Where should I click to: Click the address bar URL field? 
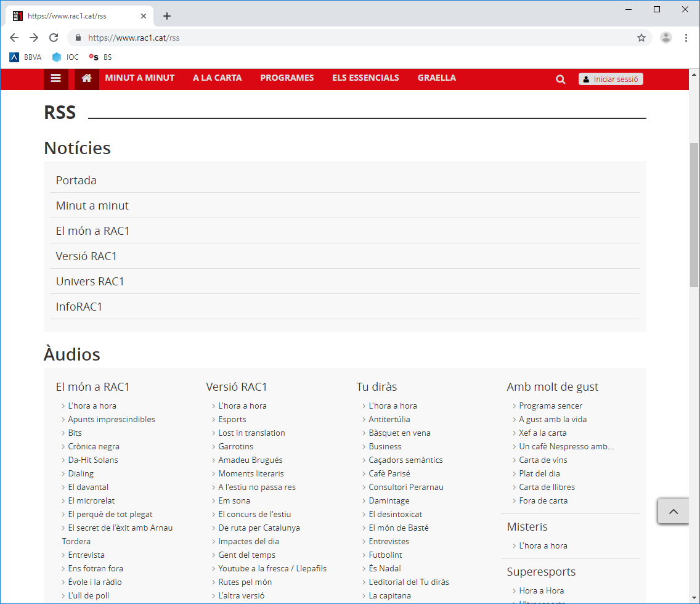[x=357, y=38]
